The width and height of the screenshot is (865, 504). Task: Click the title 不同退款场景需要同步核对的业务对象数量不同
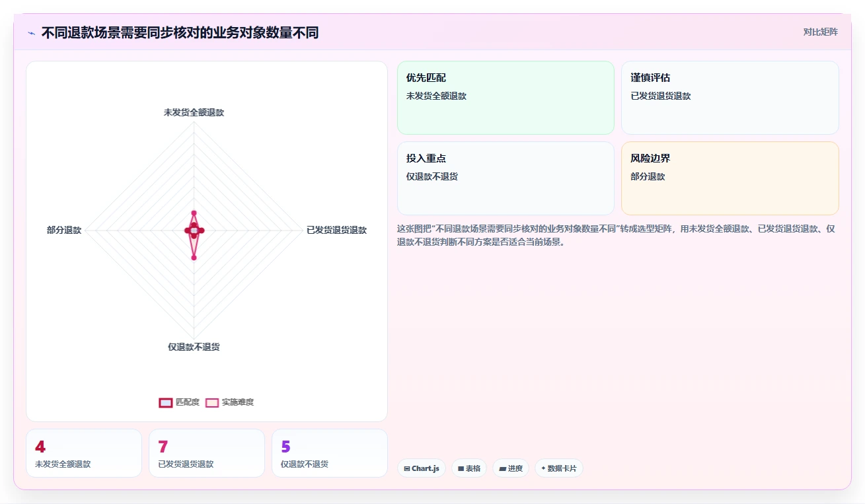coord(180,32)
